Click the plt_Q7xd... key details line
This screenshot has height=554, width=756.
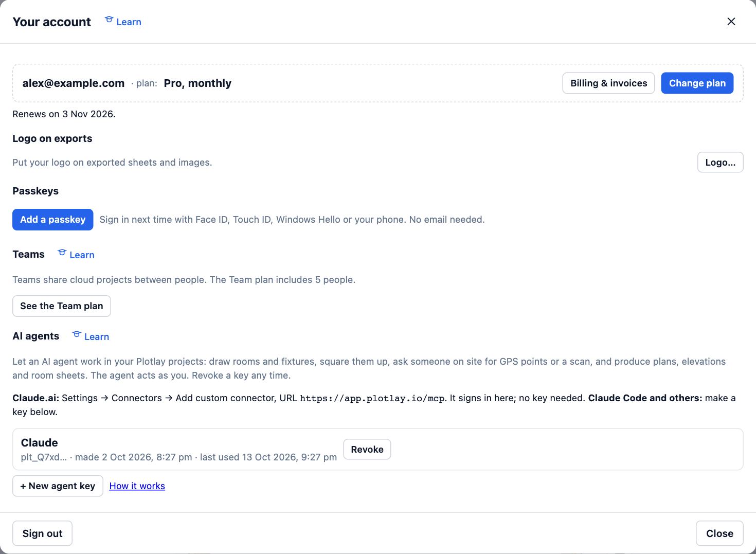coord(179,457)
